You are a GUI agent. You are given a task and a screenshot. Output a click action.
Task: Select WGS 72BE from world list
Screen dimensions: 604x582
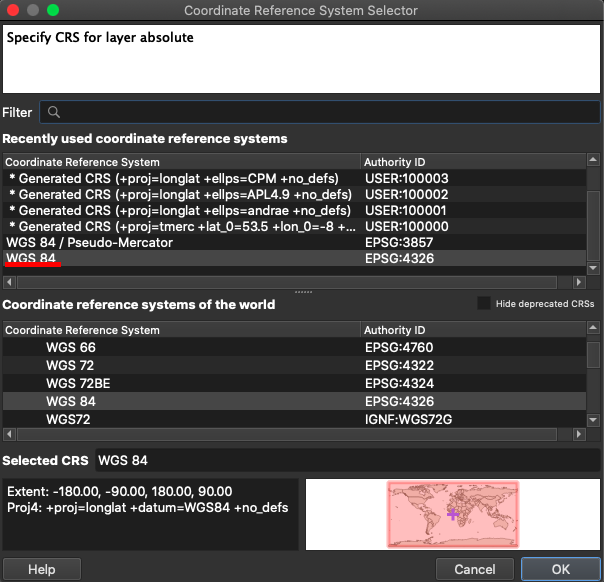78,383
